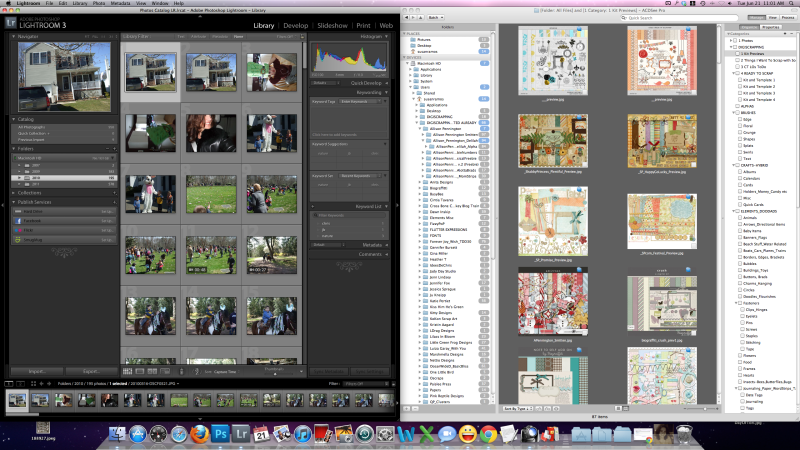The height and width of the screenshot is (450, 800).
Task: Switch Lightroom to Loupe view icon
Action: [x=140, y=371]
